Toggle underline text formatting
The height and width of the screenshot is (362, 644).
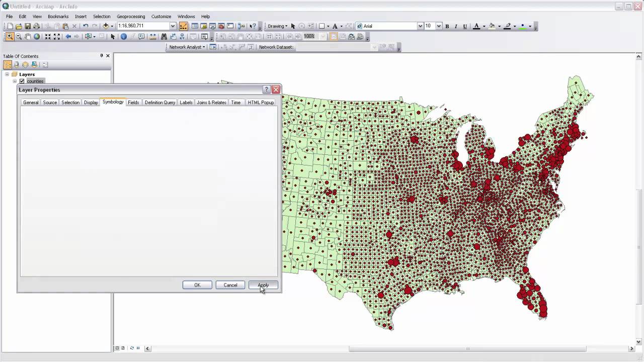pyautogui.click(x=465, y=26)
